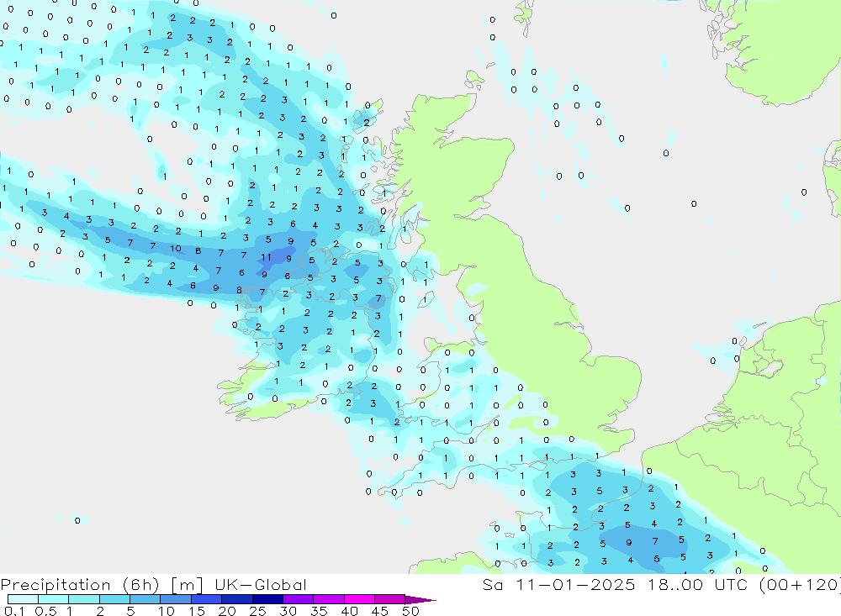Click the precipitation value '10' on the map
Screen dimensions: 841x616
[176, 248]
